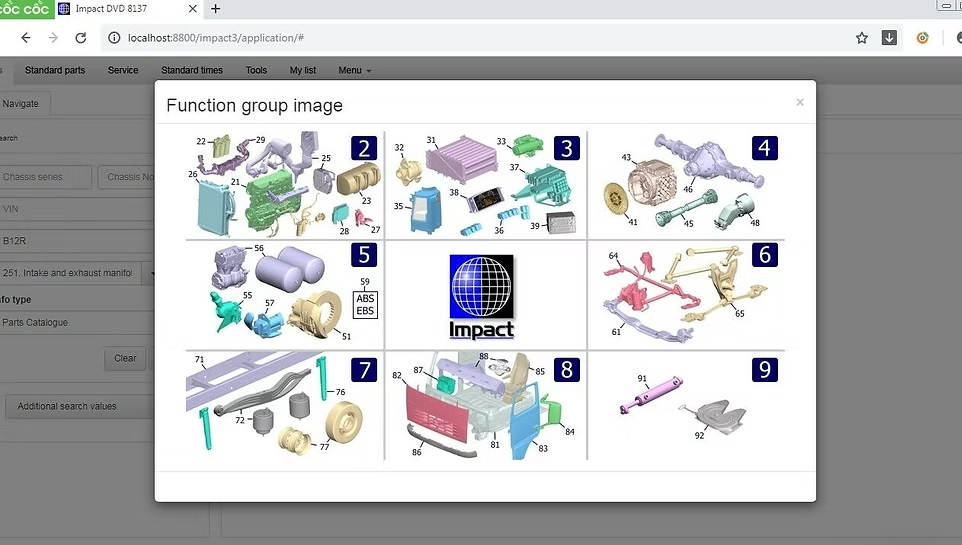This screenshot has height=545, width=962.
Task: Click the Impact globe logo
Action: click(481, 295)
